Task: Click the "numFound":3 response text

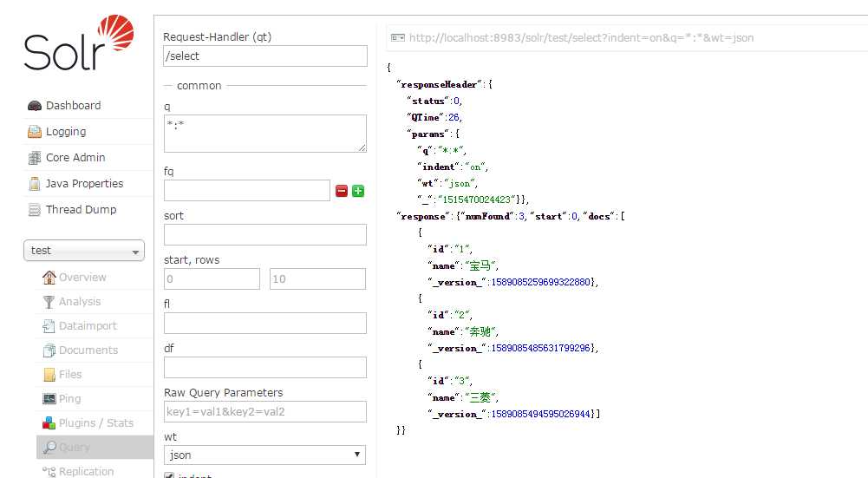Action: (493, 217)
